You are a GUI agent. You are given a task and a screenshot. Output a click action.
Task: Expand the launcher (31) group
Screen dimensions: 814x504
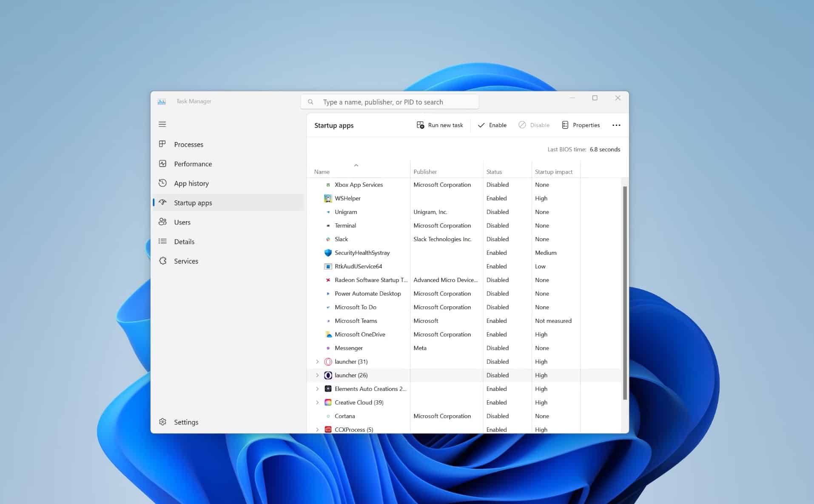tap(317, 362)
